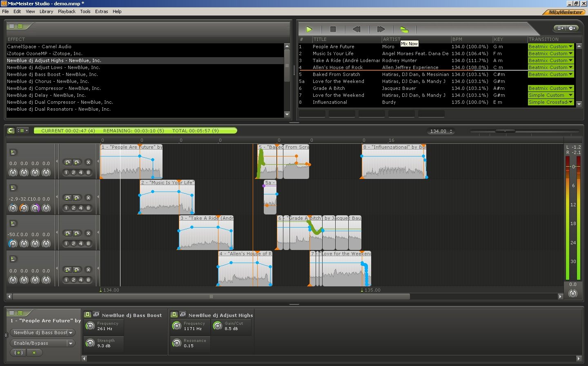Click the timeline horizontal scrollbar thumb
The image size is (588, 366).
point(211,297)
